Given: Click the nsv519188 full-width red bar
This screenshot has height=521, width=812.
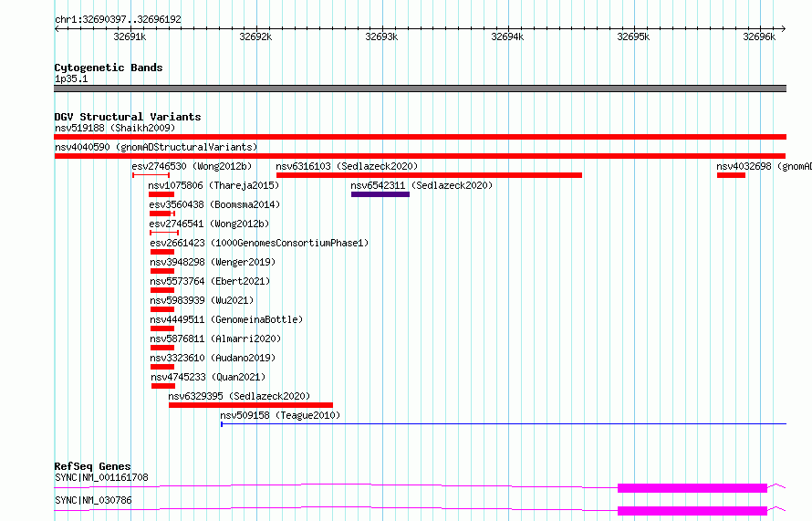Looking at the screenshot, I should coord(420,137).
